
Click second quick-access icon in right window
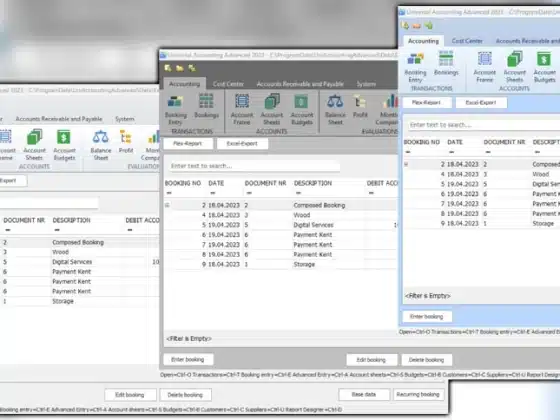(x=417, y=26)
